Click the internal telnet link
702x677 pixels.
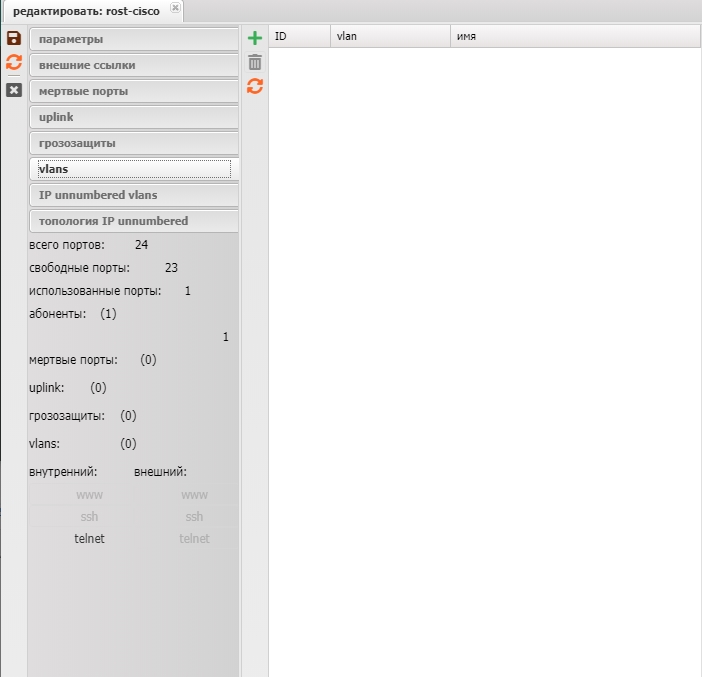[89, 539]
